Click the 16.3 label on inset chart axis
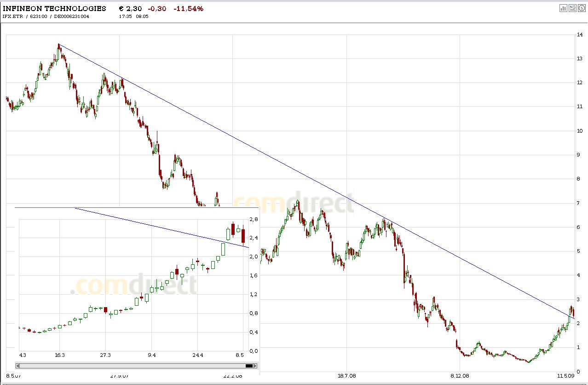Image resolution: width=588 pixels, height=385 pixels. [60, 355]
